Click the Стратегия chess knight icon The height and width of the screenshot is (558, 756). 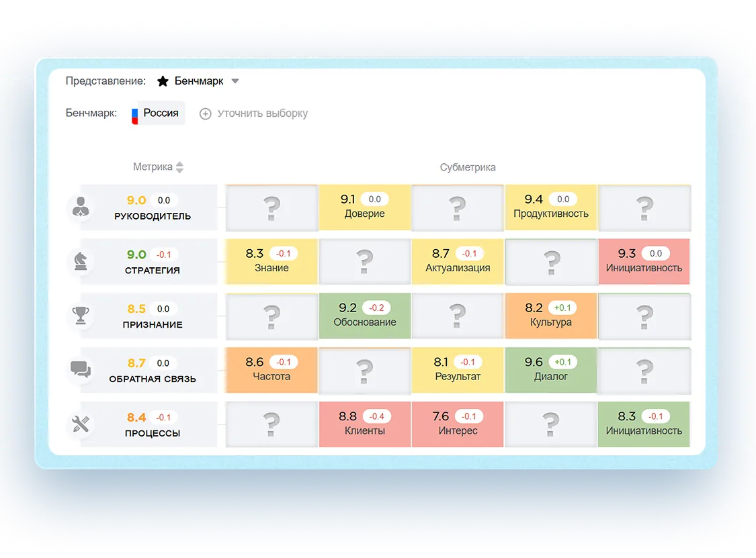click(x=81, y=262)
